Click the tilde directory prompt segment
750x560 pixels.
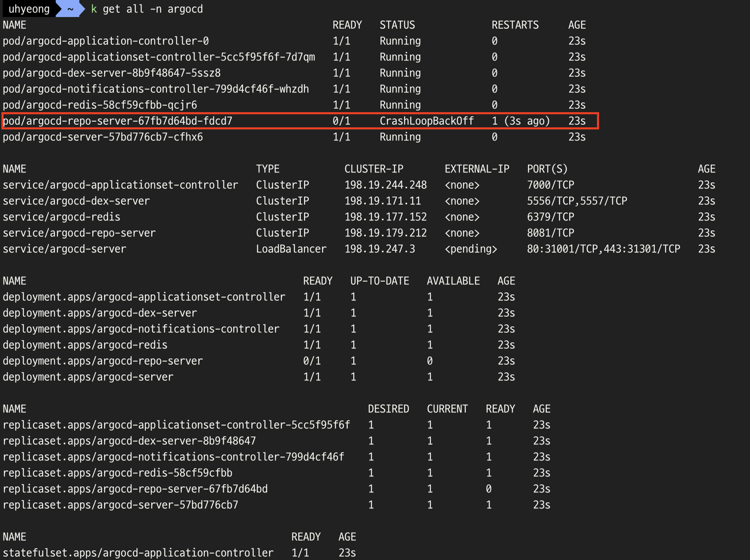click(70, 9)
